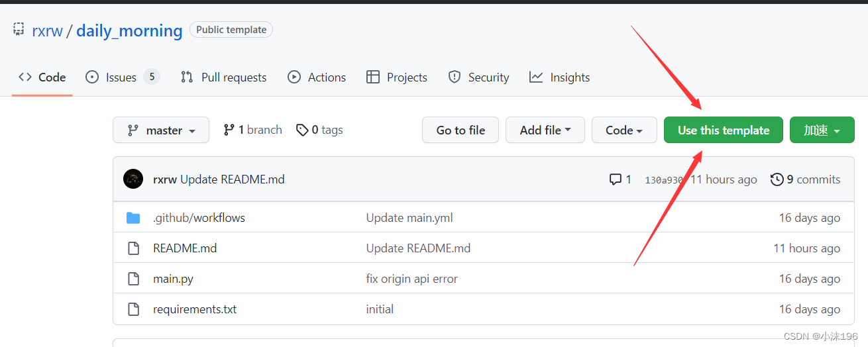Click the main.py file icon
Viewport: 868px width, 347px height.
(x=133, y=279)
